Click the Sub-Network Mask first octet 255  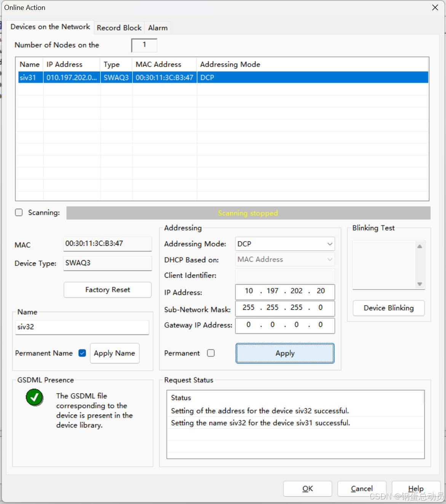[248, 307]
